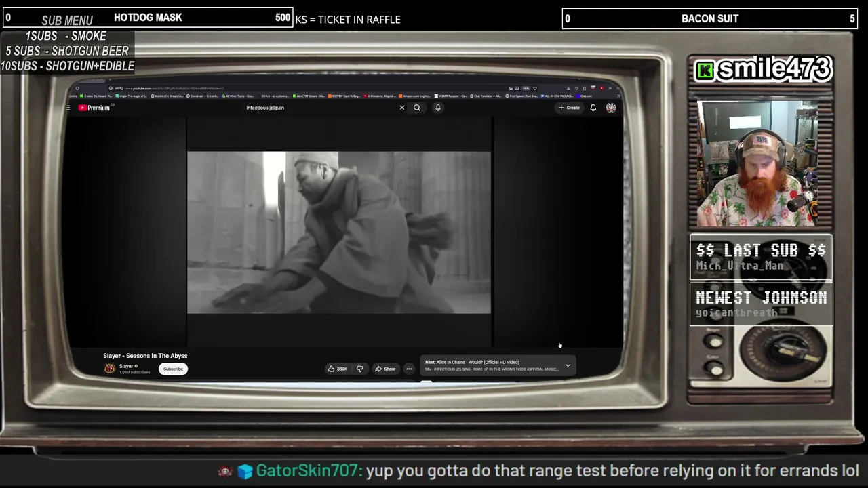The height and width of the screenshot is (488, 868).
Task: Run search with the magnifier icon
Action: (x=417, y=108)
